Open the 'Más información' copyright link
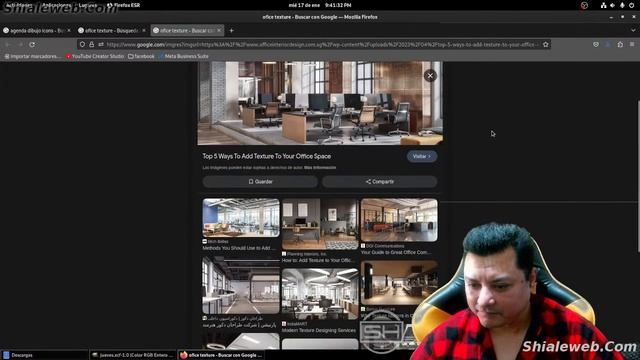Viewport: 640px width, 360px height. (320, 168)
